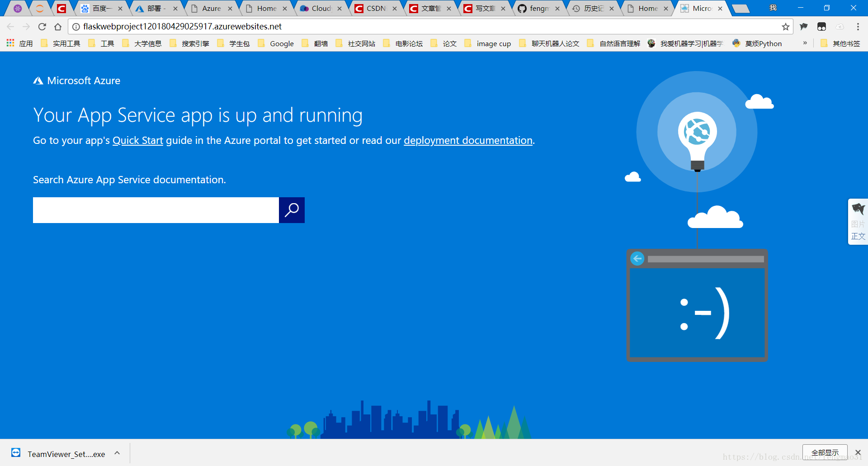The image size is (868, 466).
Task: Click the Microsoft Azure logo
Action: [x=77, y=81]
